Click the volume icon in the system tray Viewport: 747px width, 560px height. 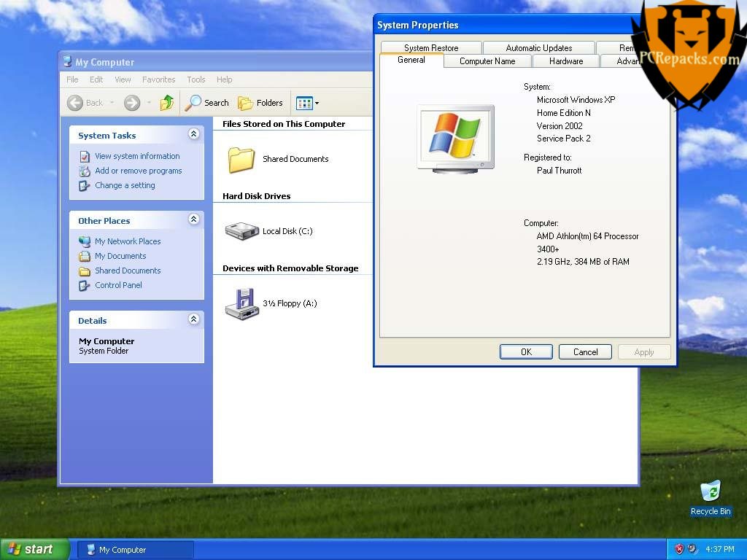[x=692, y=548]
